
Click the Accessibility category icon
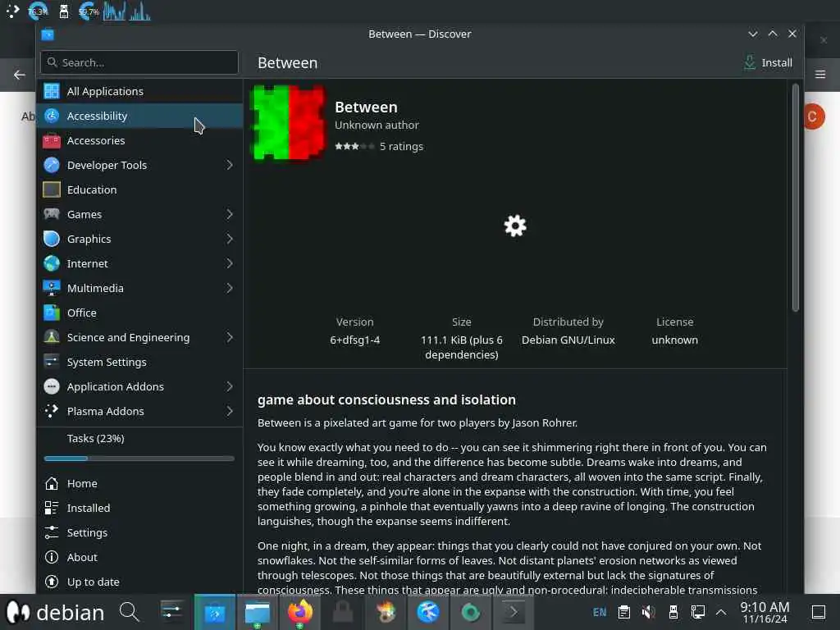tap(52, 116)
